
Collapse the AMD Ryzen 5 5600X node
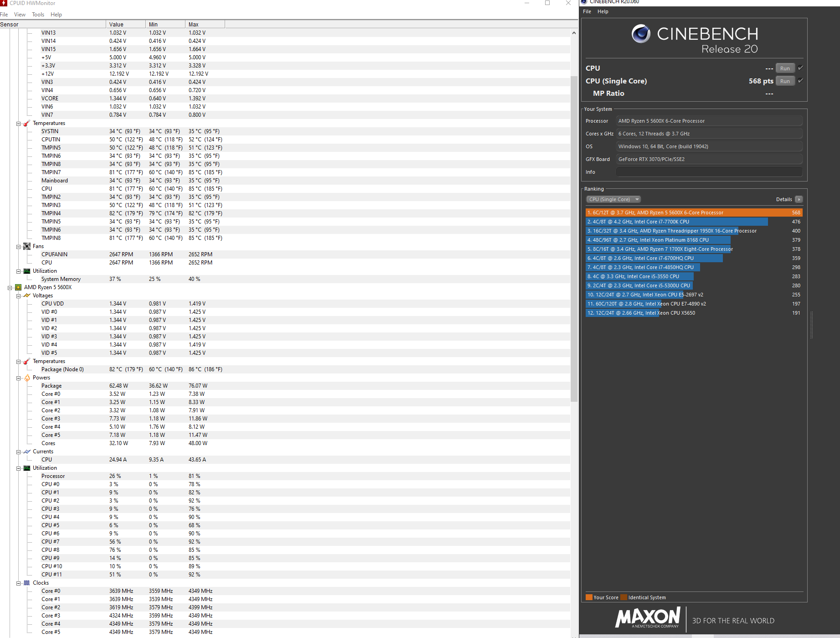click(x=10, y=288)
